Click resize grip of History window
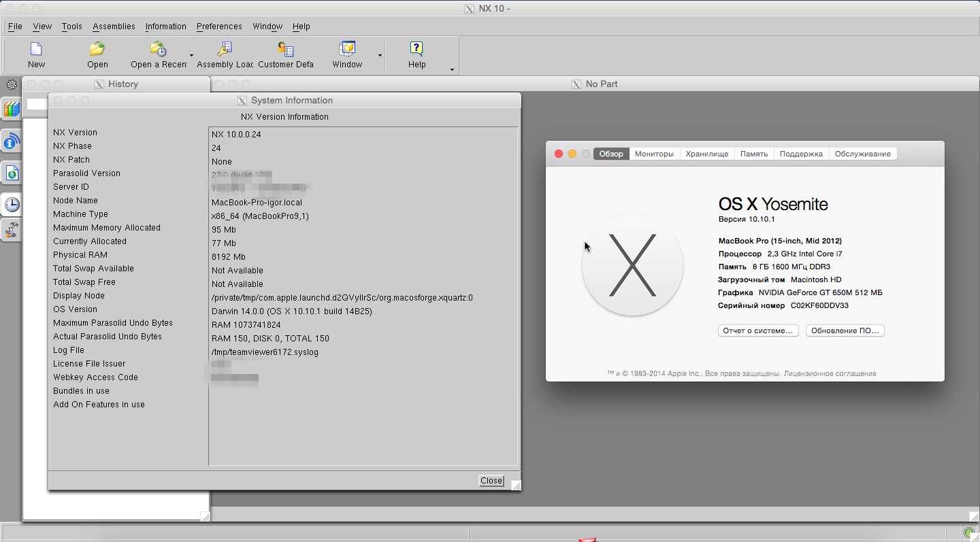 (x=205, y=517)
